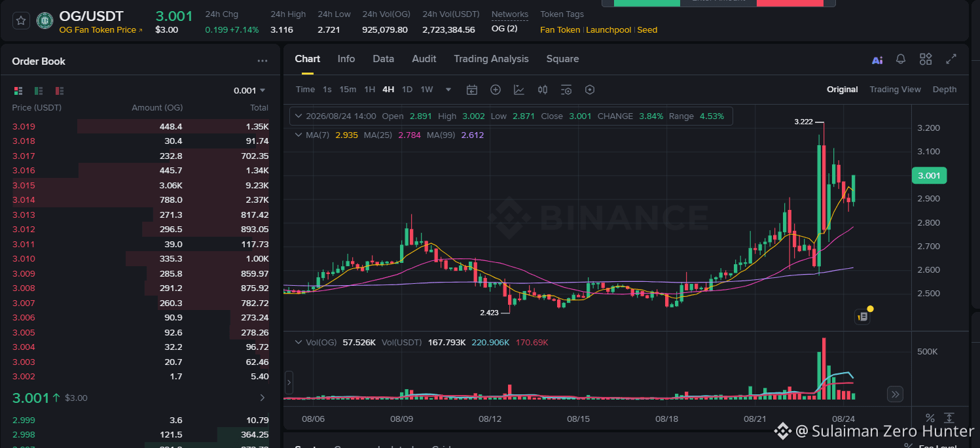Open the AI assistant icon
Image resolution: width=980 pixels, height=448 pixels.
click(x=877, y=60)
